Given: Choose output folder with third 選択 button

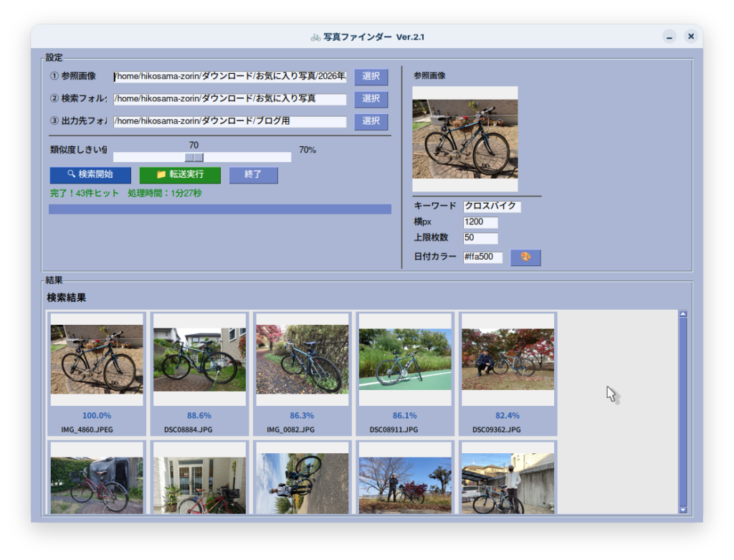Looking at the screenshot, I should [371, 121].
